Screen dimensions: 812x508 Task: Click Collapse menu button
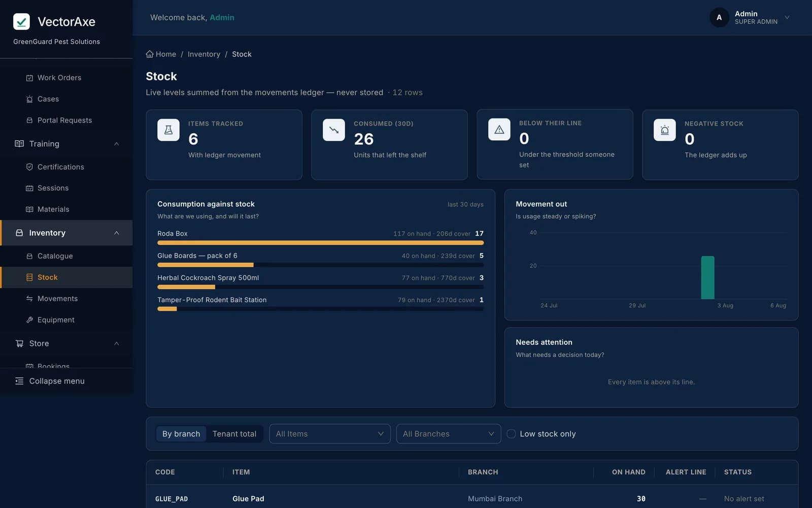66,381
